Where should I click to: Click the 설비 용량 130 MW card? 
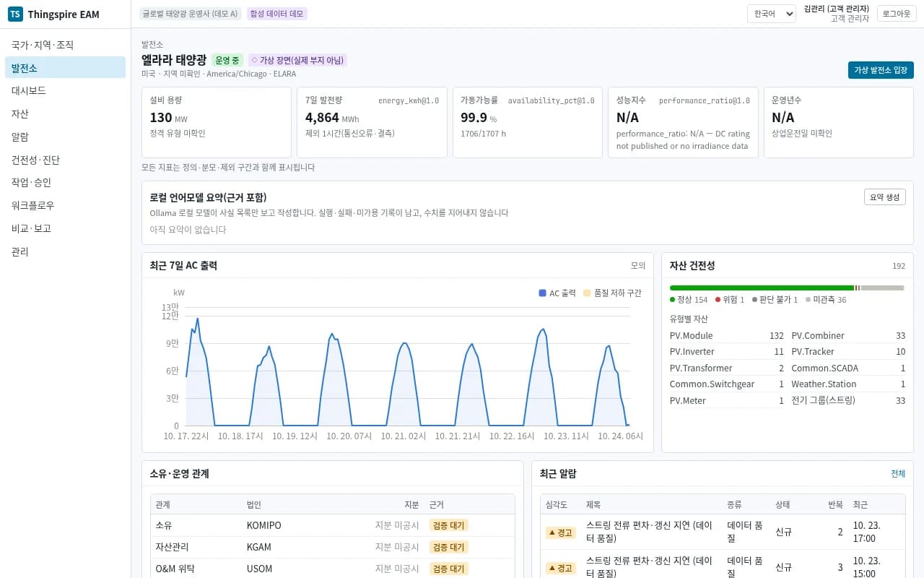coord(217,122)
